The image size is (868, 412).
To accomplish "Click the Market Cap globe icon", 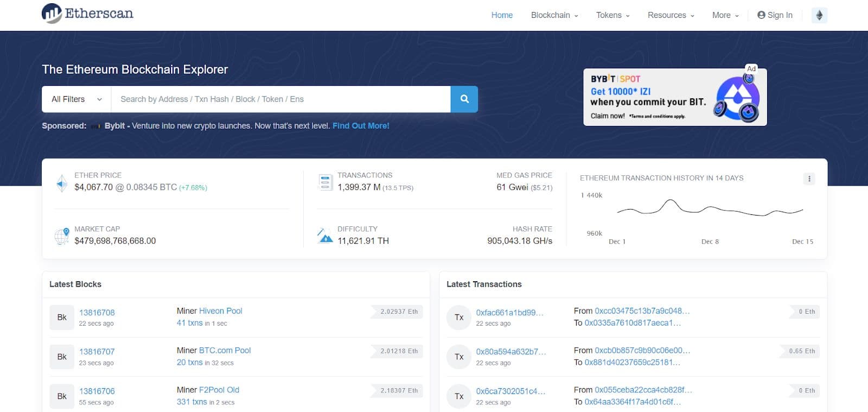I will pyautogui.click(x=62, y=236).
